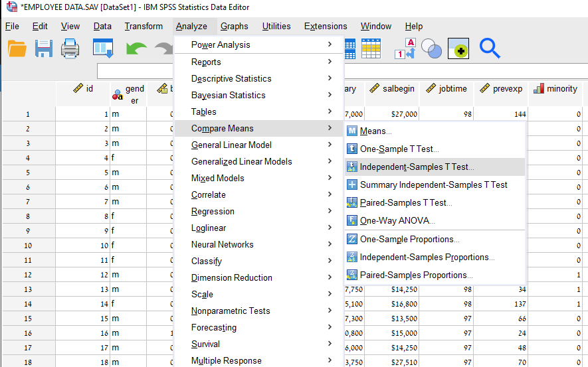This screenshot has width=588, height=367.
Task: Click the Use Variable Sets circles icon
Action: 432,49
